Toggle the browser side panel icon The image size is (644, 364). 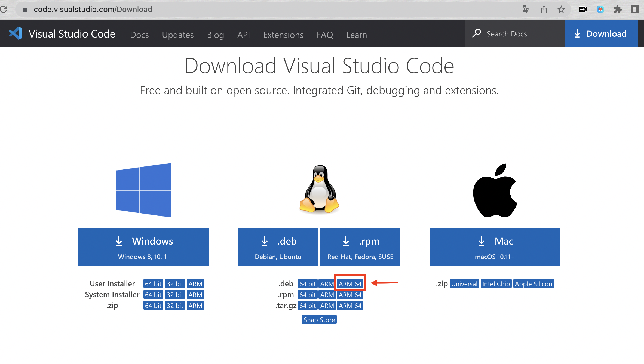tap(635, 10)
